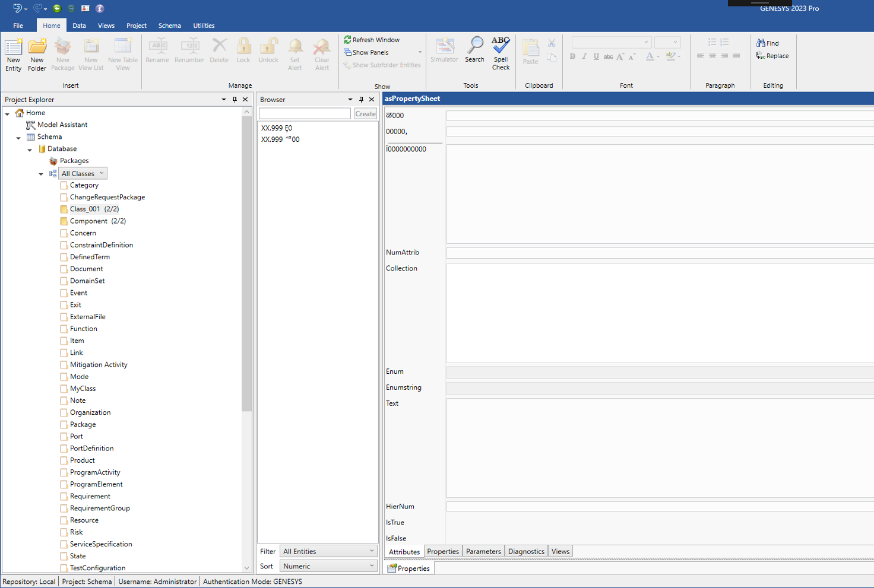
Task: Open the Schema ribbon tab
Action: pos(169,26)
